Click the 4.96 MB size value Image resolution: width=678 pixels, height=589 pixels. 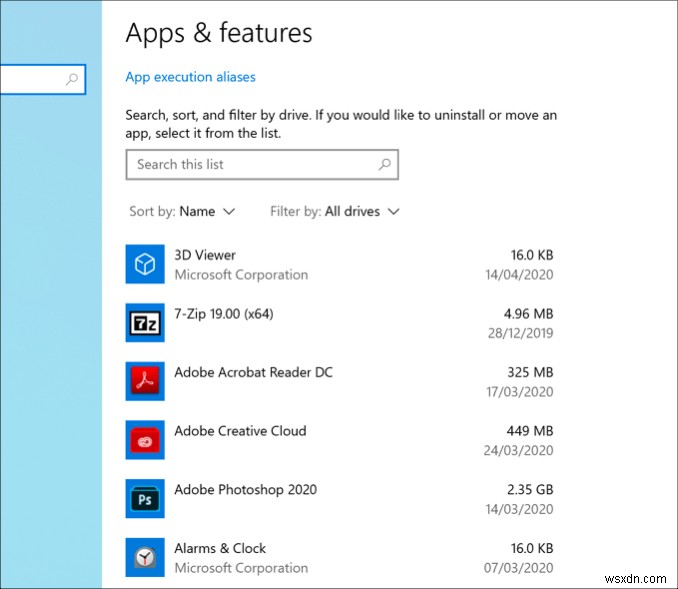point(528,314)
